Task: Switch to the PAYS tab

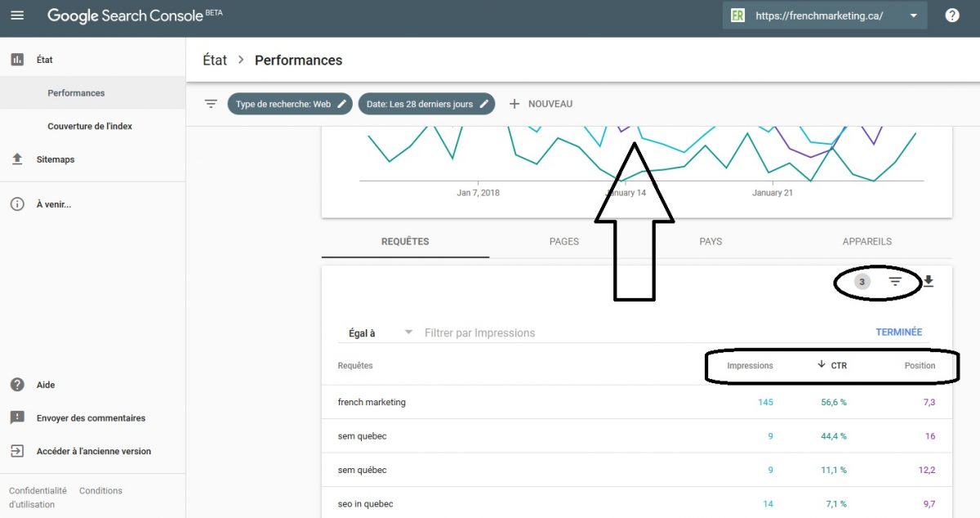Action: [710, 242]
